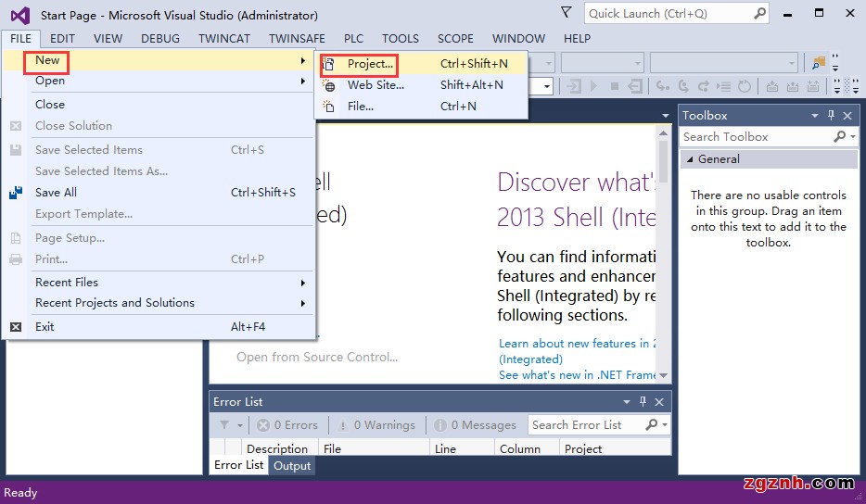Click the Find in Files toolbar icon
This screenshot has height=504, width=866.
(x=818, y=63)
